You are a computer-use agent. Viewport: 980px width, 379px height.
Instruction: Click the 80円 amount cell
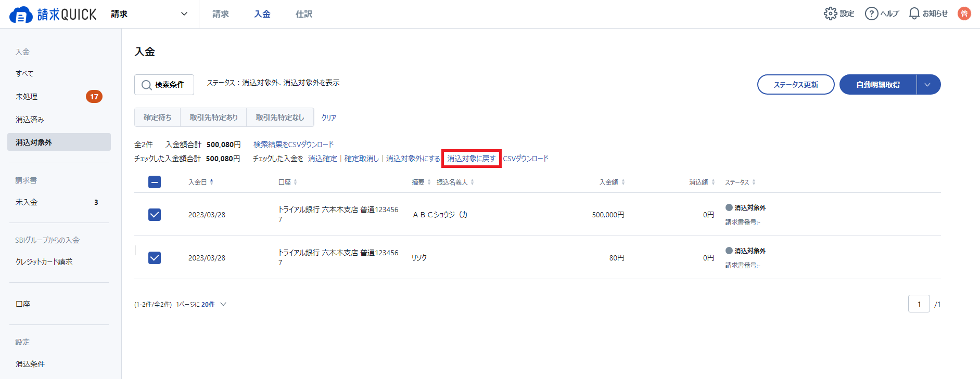[617, 258]
